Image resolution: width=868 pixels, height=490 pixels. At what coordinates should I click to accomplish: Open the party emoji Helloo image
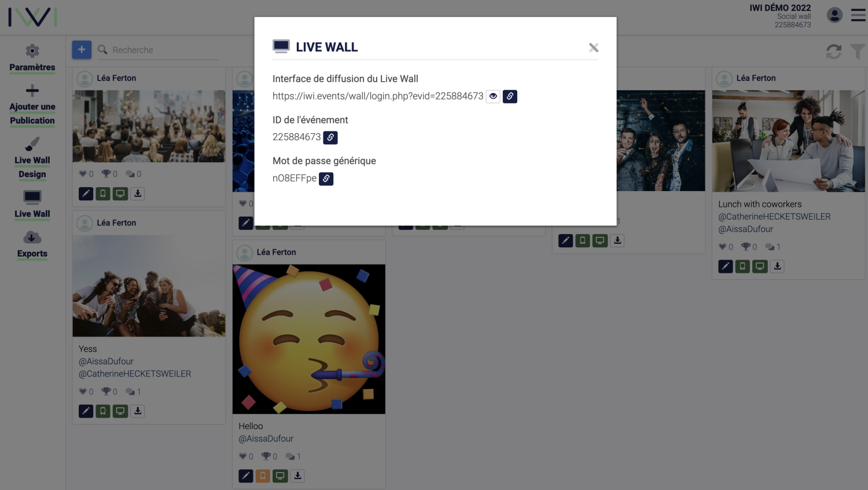point(309,339)
